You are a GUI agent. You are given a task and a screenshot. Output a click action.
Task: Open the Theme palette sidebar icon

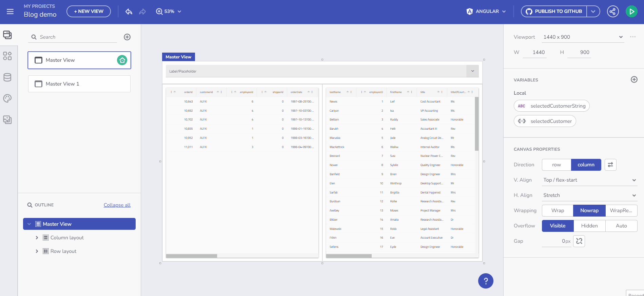(x=7, y=98)
